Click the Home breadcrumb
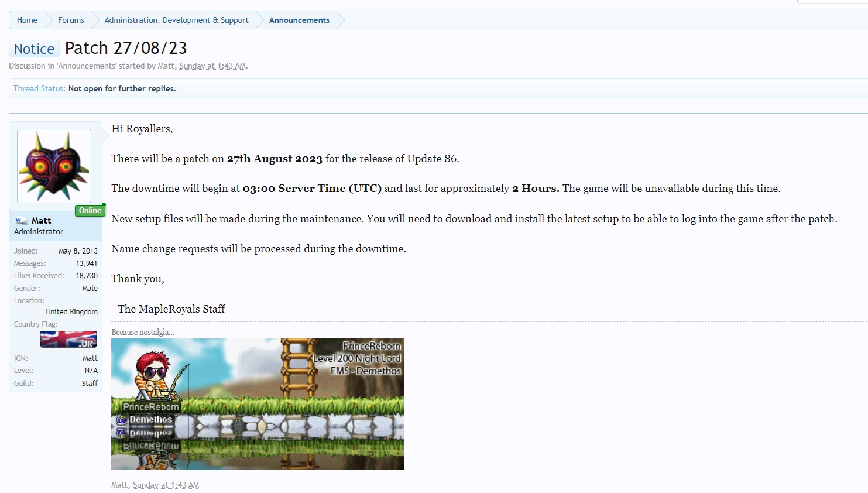The width and height of the screenshot is (868, 493). point(27,20)
